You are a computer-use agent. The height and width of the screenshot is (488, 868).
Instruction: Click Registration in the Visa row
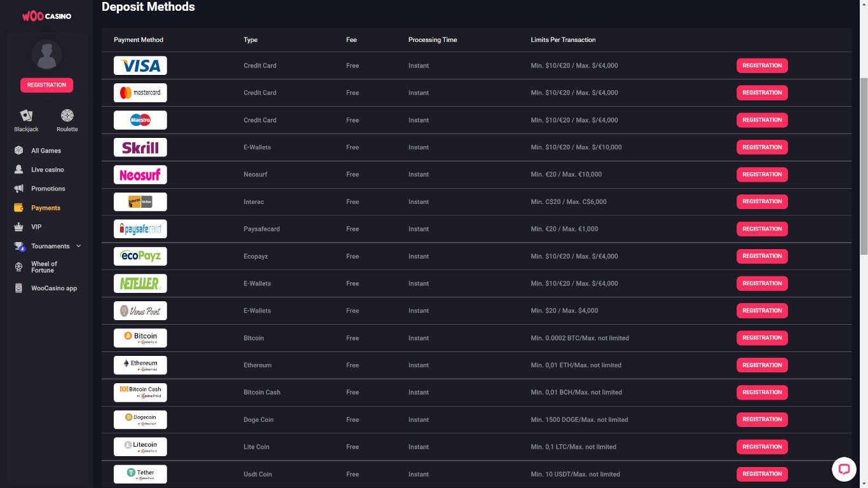coord(762,65)
